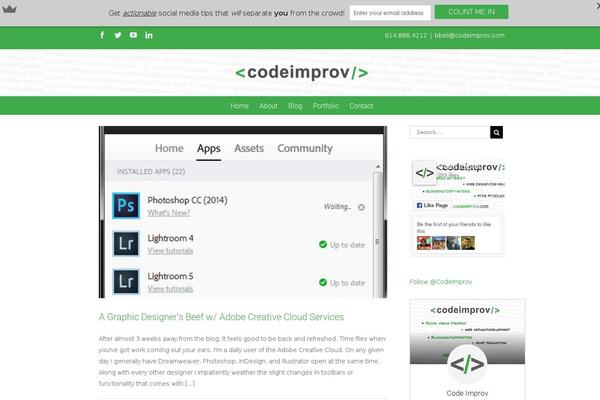This screenshot has height=400, width=600.
Task: Click the What's New? link under Photoshop
Action: pyautogui.click(x=169, y=213)
